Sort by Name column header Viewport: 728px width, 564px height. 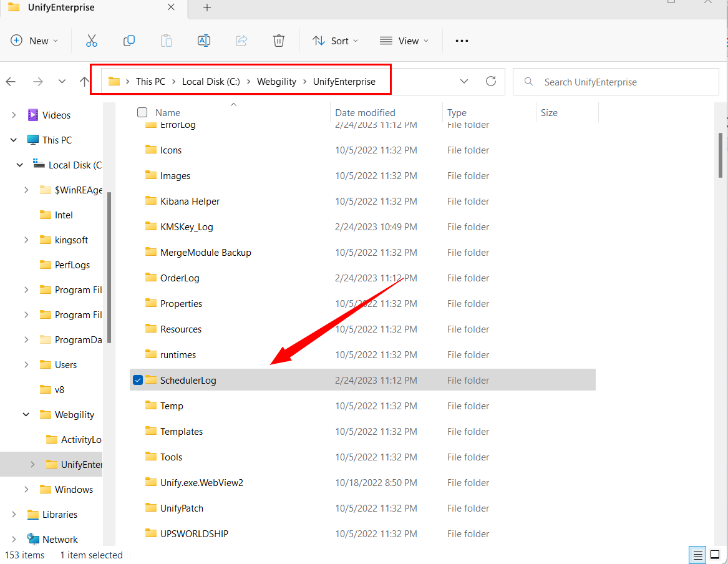click(168, 113)
